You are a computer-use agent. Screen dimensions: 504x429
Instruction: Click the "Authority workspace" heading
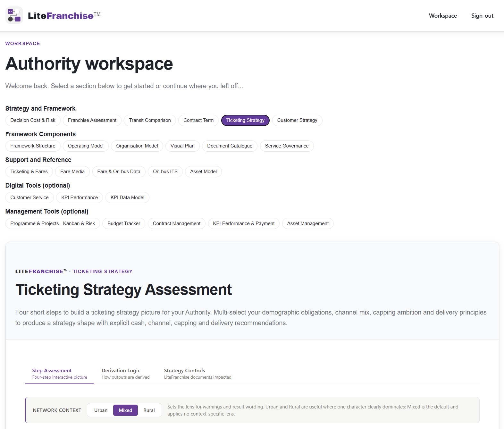pyautogui.click(x=89, y=63)
